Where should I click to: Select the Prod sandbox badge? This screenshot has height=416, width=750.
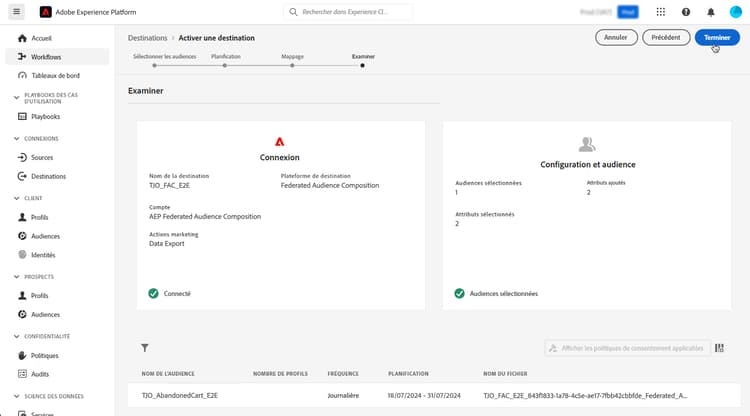[x=628, y=12]
